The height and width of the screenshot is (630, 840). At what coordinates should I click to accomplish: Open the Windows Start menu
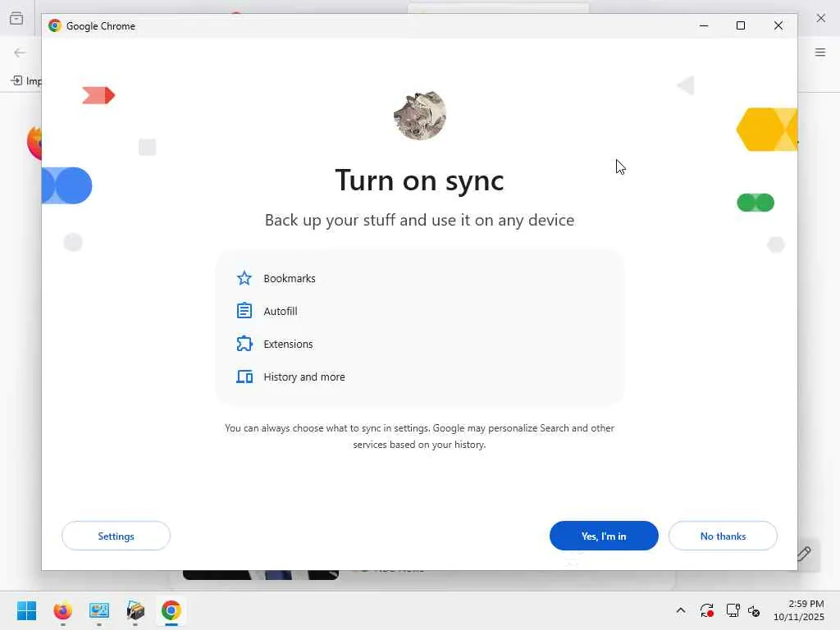click(26, 610)
